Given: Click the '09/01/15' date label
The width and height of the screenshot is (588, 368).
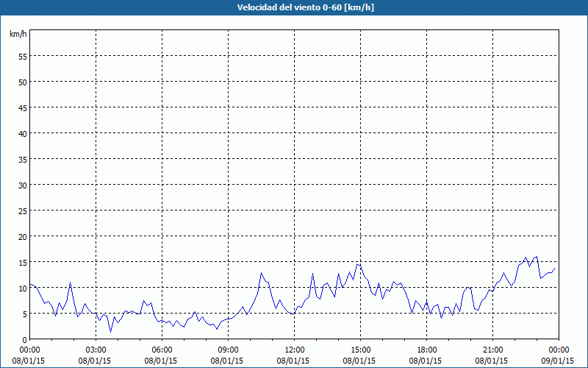Looking at the screenshot, I should 558,361.
